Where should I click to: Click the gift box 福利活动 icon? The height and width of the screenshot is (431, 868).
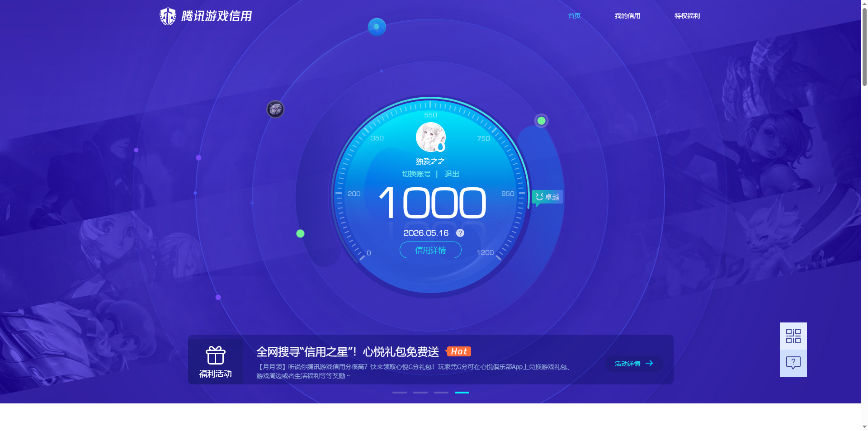216,355
